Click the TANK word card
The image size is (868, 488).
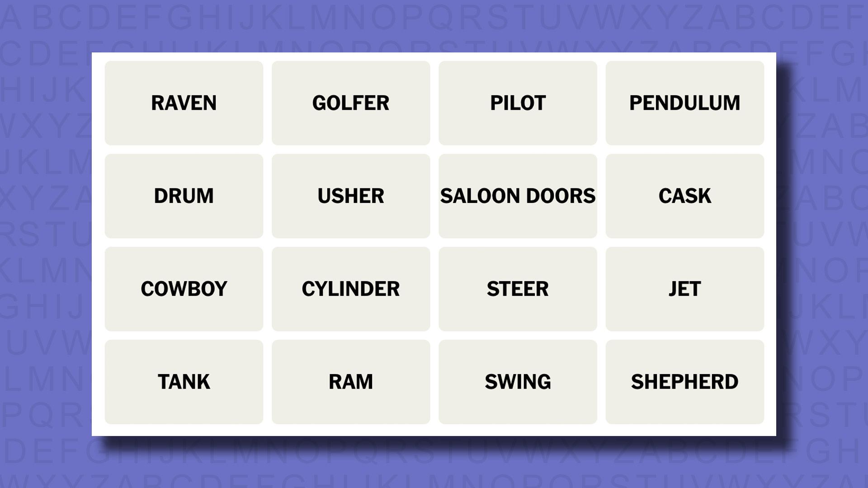(184, 382)
